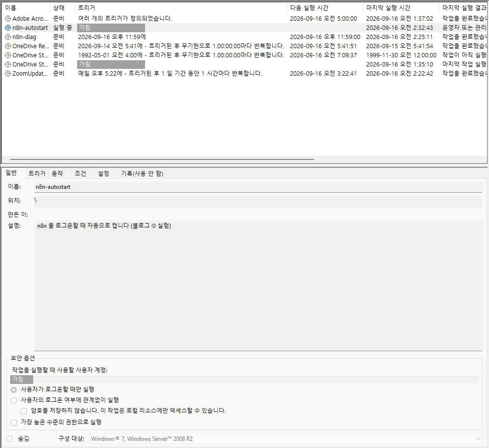
Task: Click the trigger starting 매일 오후 5:22에
Action: click(170, 74)
